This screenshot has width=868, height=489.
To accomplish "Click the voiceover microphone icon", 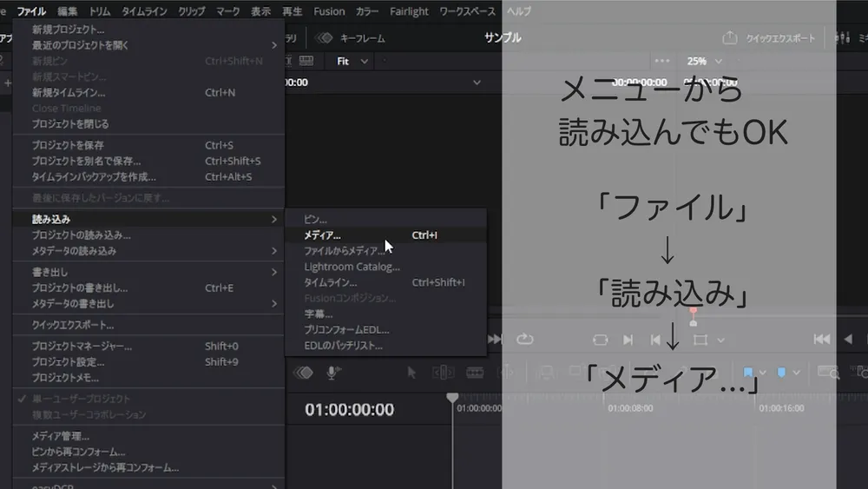I will click(x=332, y=373).
